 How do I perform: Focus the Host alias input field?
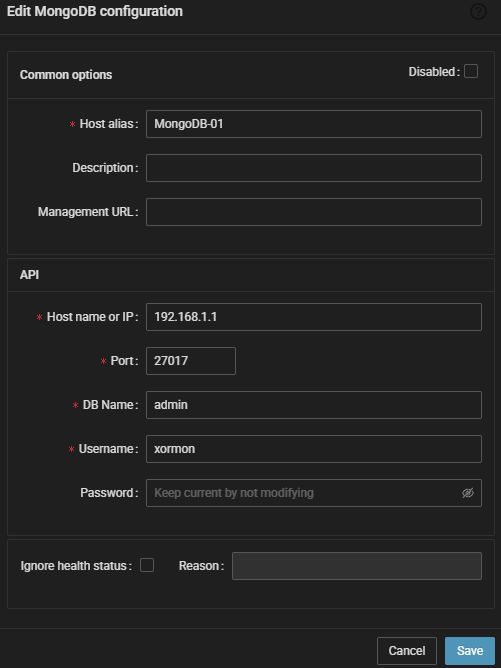pos(314,124)
